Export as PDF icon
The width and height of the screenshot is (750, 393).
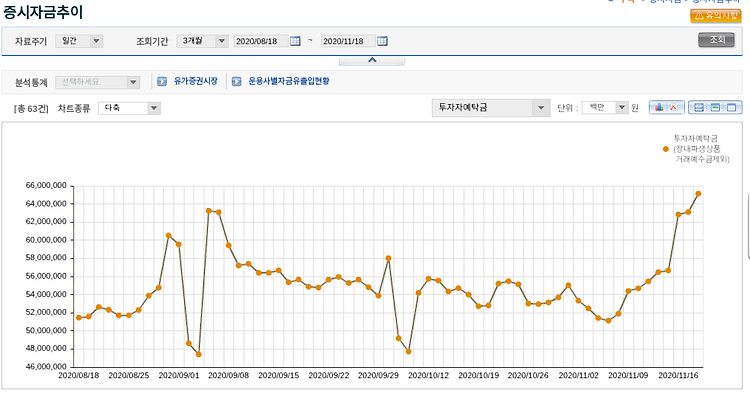point(674,107)
